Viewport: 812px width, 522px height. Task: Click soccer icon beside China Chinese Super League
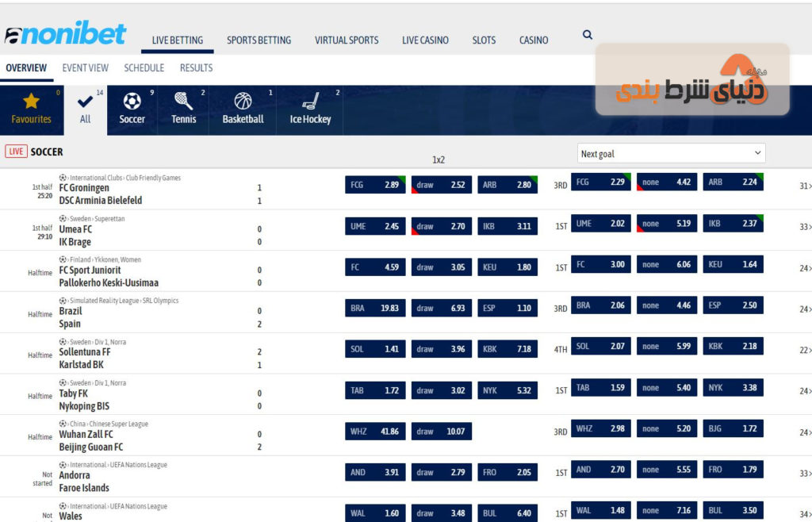63,424
